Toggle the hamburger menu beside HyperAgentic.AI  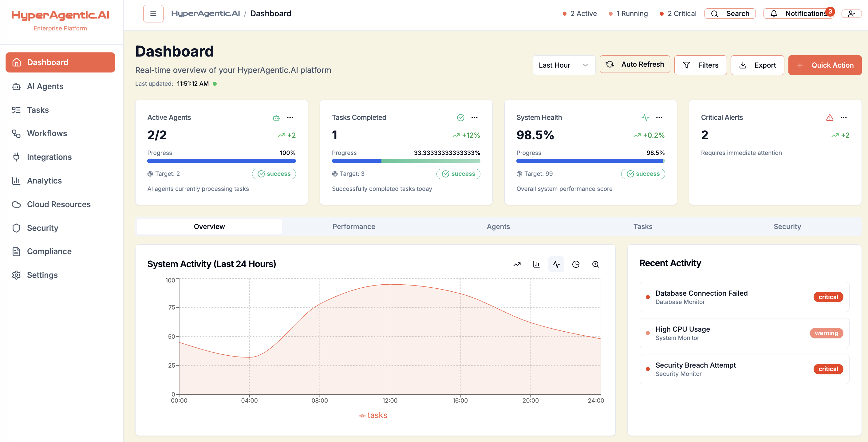pos(153,14)
